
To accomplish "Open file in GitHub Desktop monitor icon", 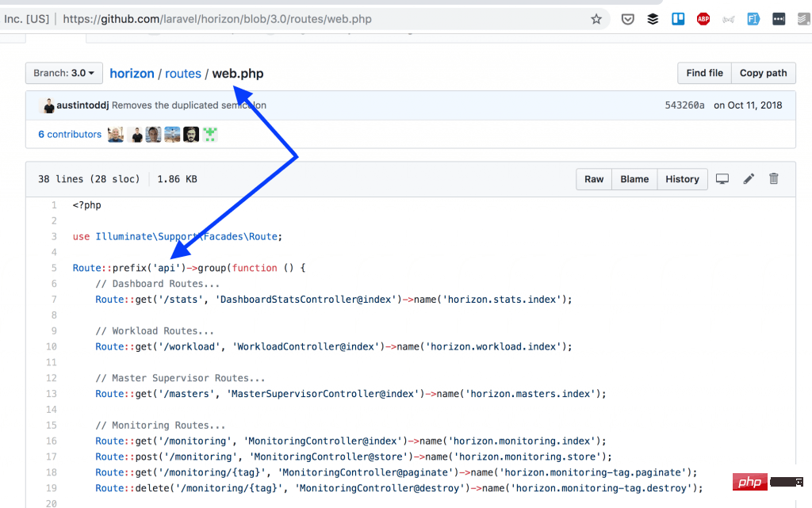I will click(722, 179).
